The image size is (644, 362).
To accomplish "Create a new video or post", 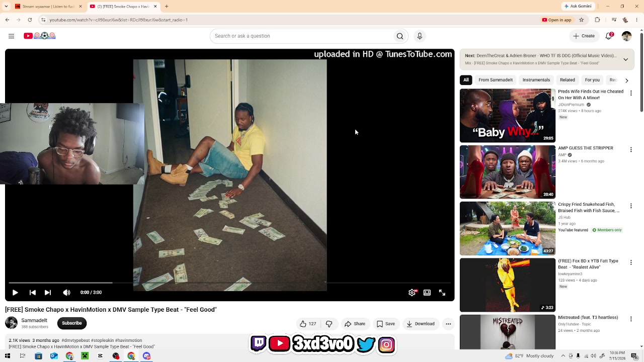I will pyautogui.click(x=584, y=36).
